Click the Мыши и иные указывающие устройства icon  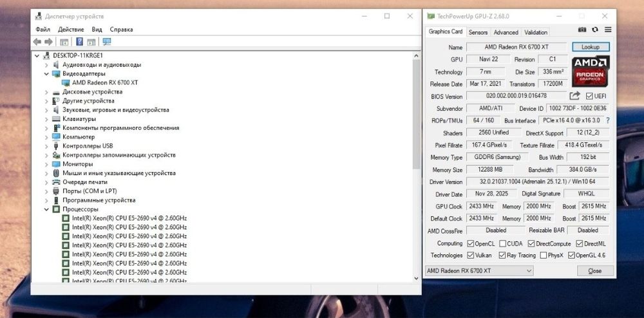(x=56, y=173)
